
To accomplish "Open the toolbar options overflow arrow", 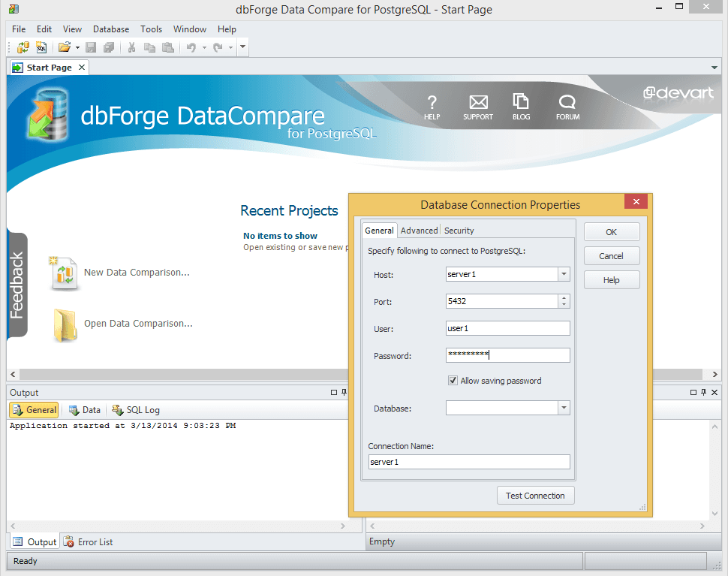I will [243, 47].
